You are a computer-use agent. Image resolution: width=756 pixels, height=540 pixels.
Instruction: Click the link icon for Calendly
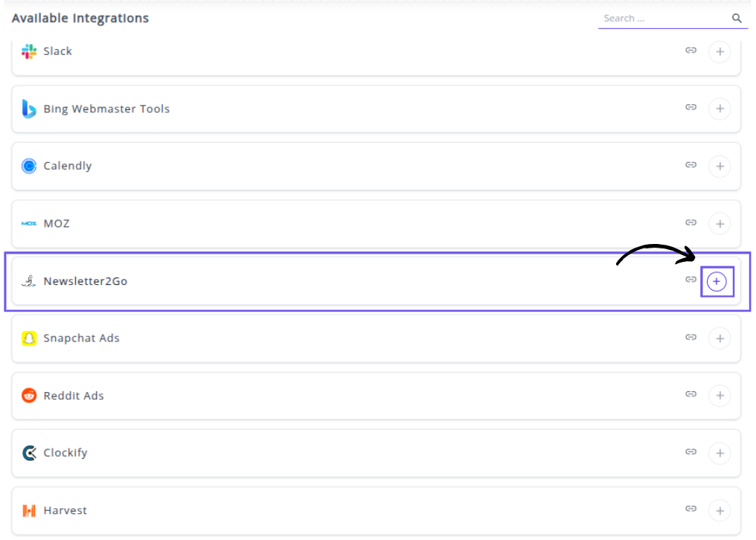click(691, 165)
